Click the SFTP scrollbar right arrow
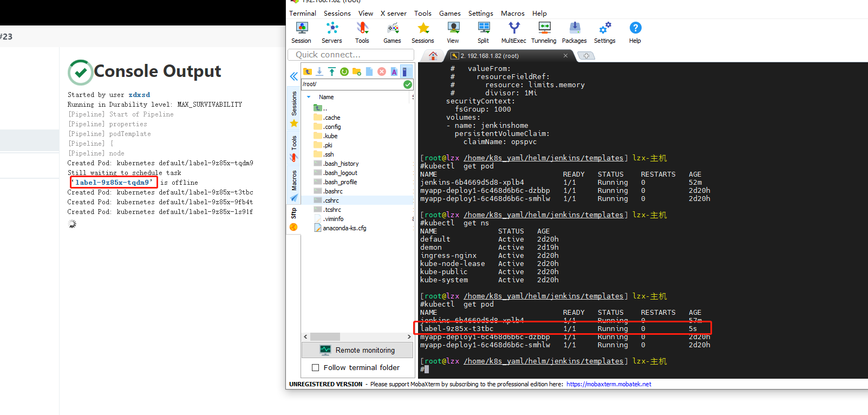 409,337
